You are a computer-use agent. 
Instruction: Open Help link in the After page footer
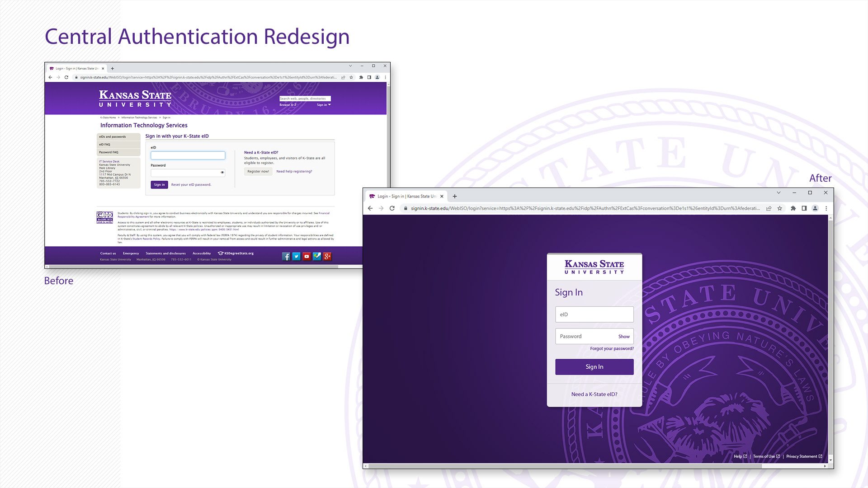coord(740,456)
